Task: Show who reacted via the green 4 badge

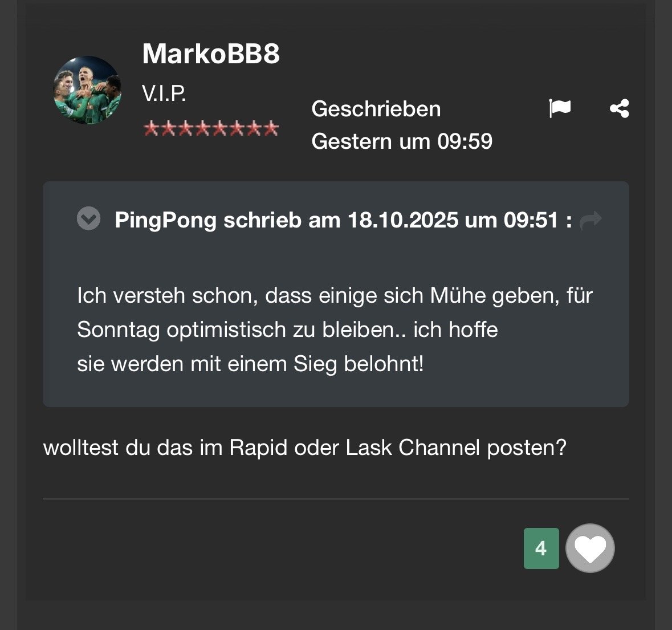Action: tap(541, 548)
